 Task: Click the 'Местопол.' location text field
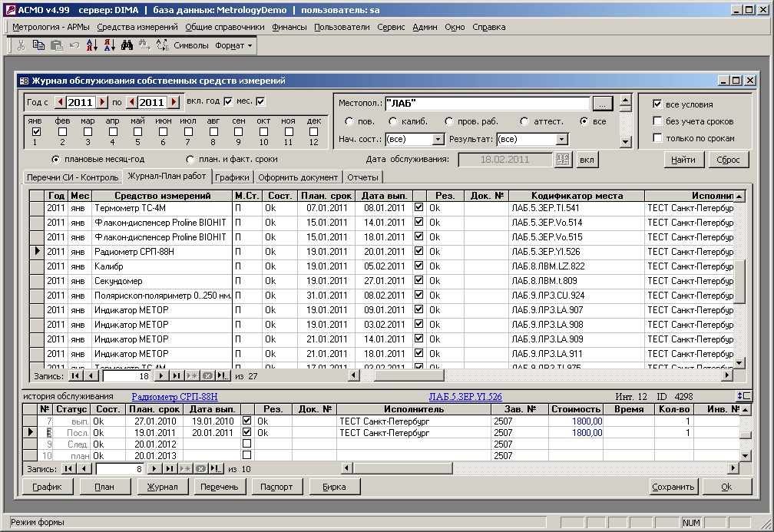point(486,104)
